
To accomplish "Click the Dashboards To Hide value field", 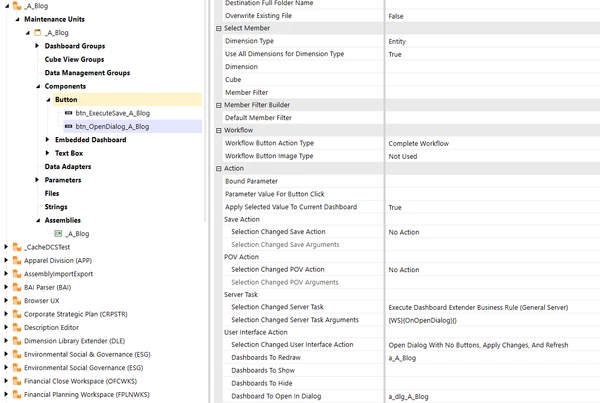I will tap(492, 383).
